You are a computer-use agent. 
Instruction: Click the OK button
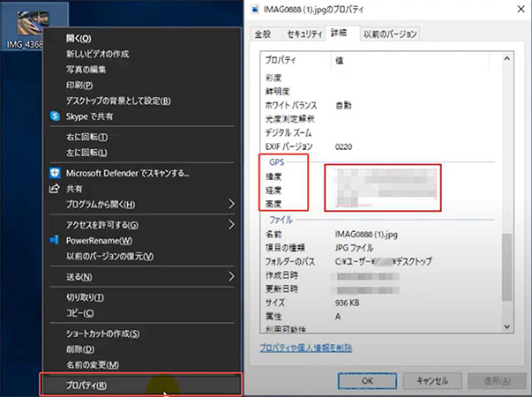(367, 381)
